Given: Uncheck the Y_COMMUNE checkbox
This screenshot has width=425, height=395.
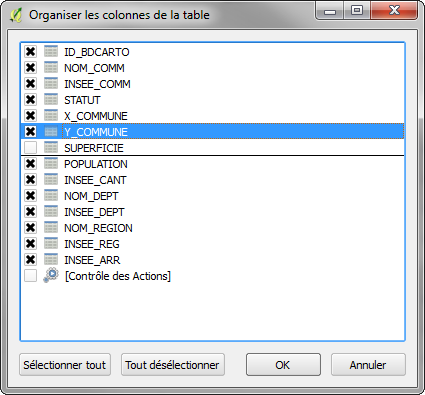Looking at the screenshot, I should point(30,132).
